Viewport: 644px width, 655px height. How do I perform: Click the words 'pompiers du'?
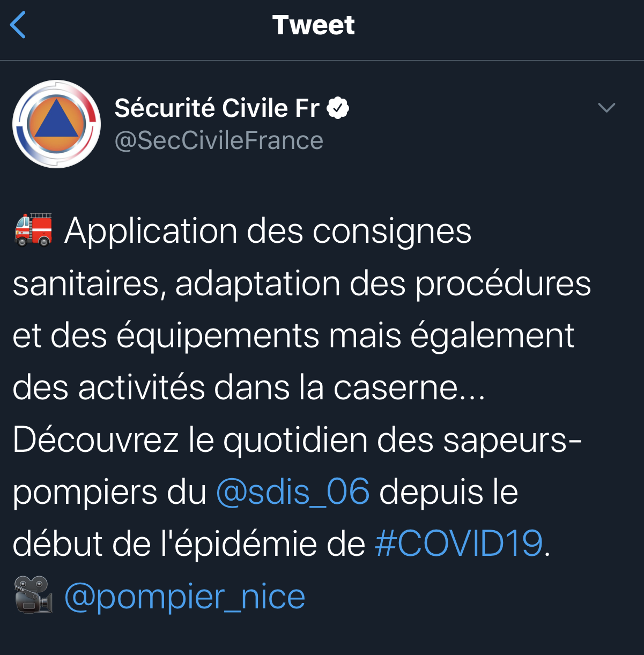[109, 493]
